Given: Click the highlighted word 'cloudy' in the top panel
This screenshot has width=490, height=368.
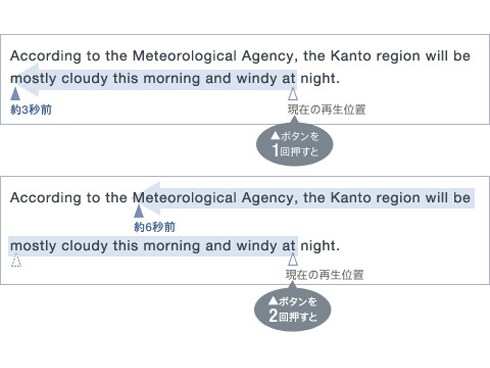Looking at the screenshot, I should 85,79.
